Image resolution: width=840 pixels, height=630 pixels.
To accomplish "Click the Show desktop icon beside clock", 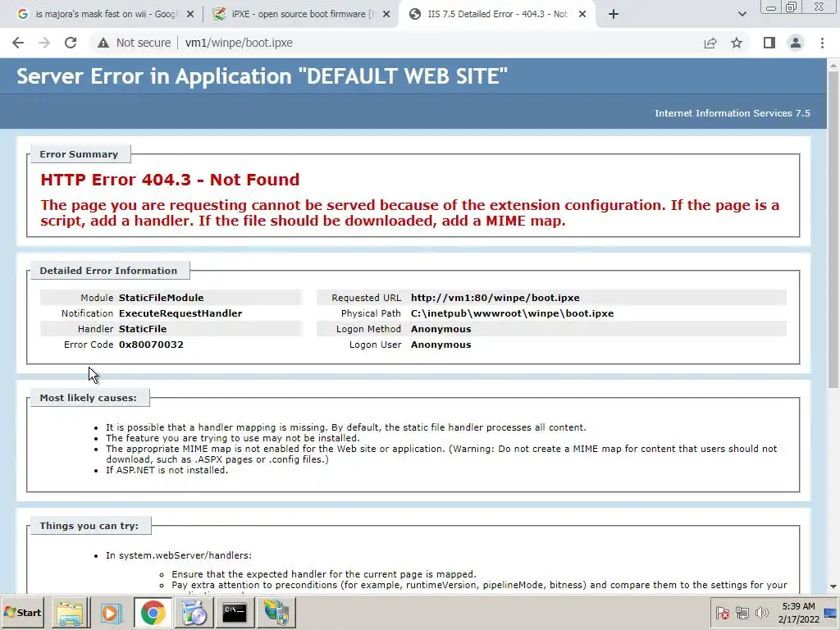I will coord(831,612).
